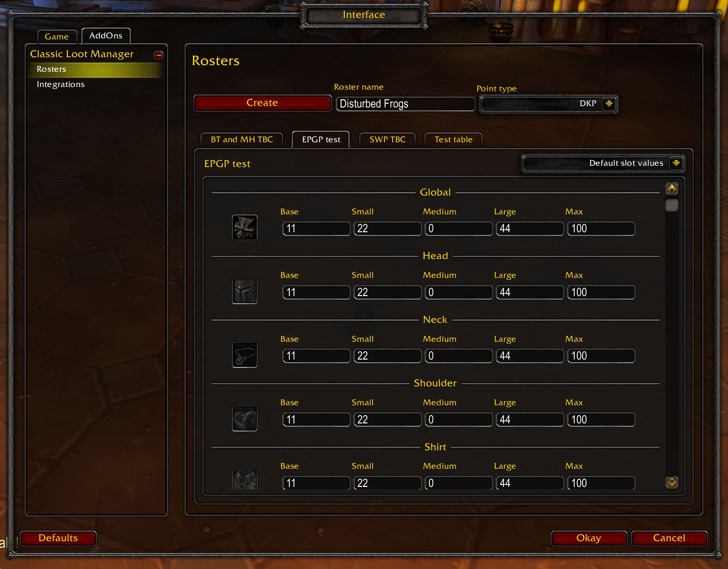Image resolution: width=728 pixels, height=569 pixels.
Task: Click the Okay button to confirm
Action: tap(588, 537)
